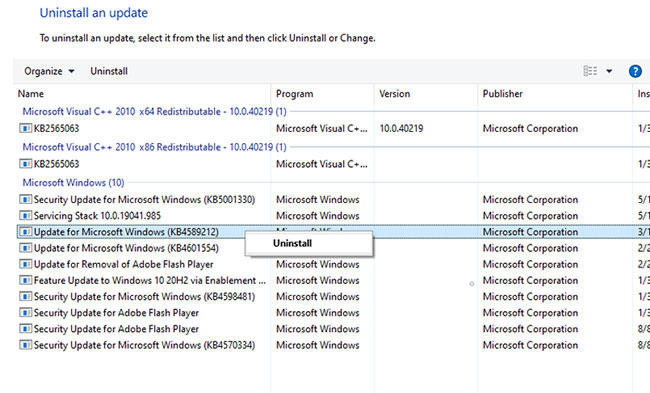This screenshot has width=650, height=393.
Task: Collapse the Visual C++ 2010 x86 Redistributable group
Action: [x=154, y=147]
